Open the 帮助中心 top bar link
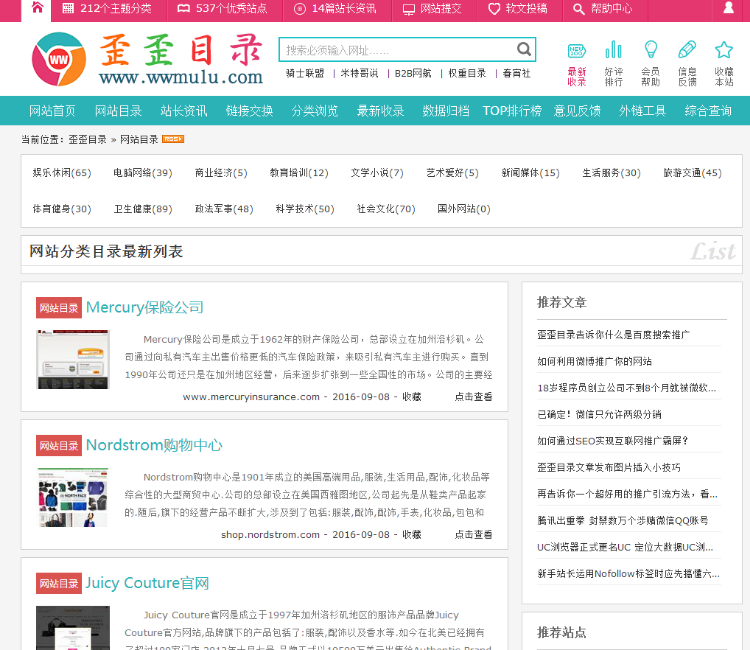This screenshot has width=750, height=650. (602, 9)
